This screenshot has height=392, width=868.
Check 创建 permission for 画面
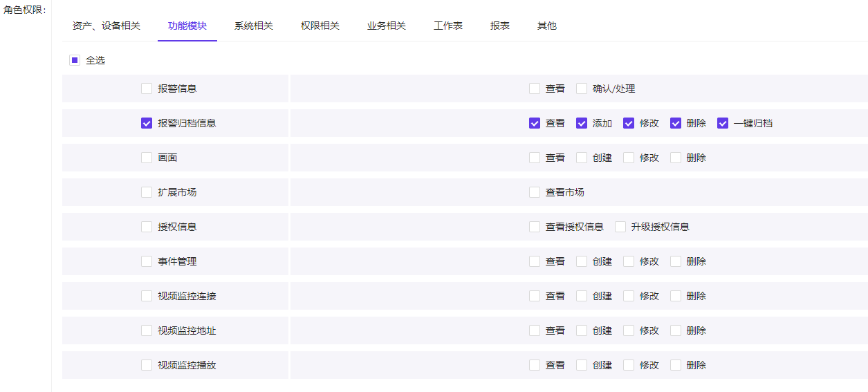[x=582, y=158]
